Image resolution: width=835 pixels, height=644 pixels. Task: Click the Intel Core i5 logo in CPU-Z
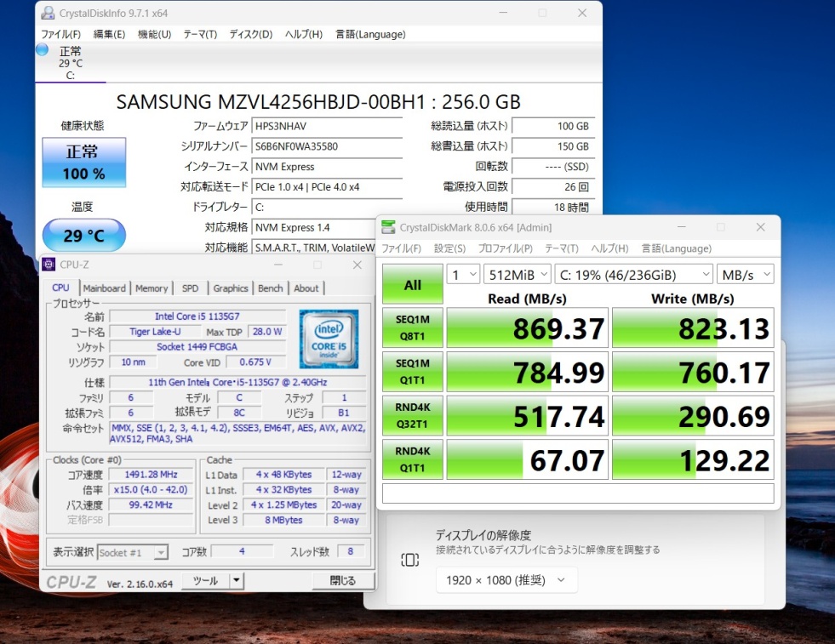coord(329,339)
